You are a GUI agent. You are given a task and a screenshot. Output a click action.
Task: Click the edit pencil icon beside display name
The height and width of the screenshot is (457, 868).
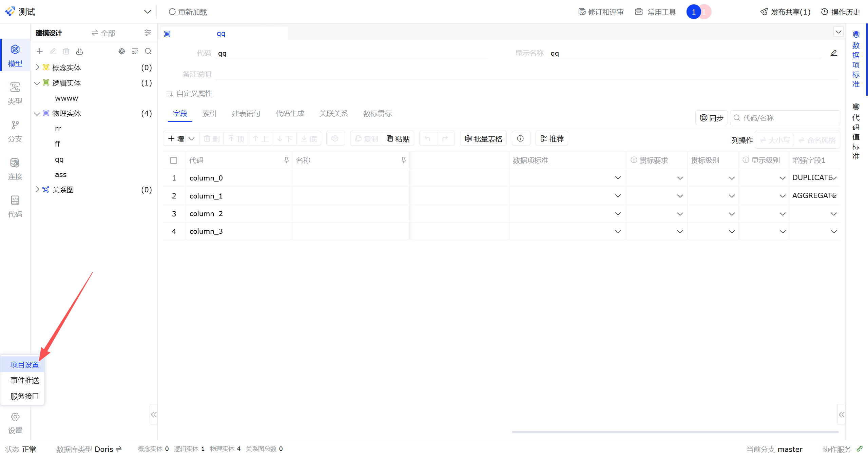pyautogui.click(x=834, y=53)
